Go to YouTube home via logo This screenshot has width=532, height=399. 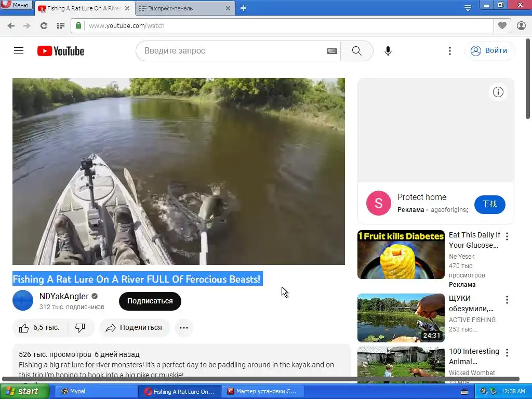tap(61, 51)
